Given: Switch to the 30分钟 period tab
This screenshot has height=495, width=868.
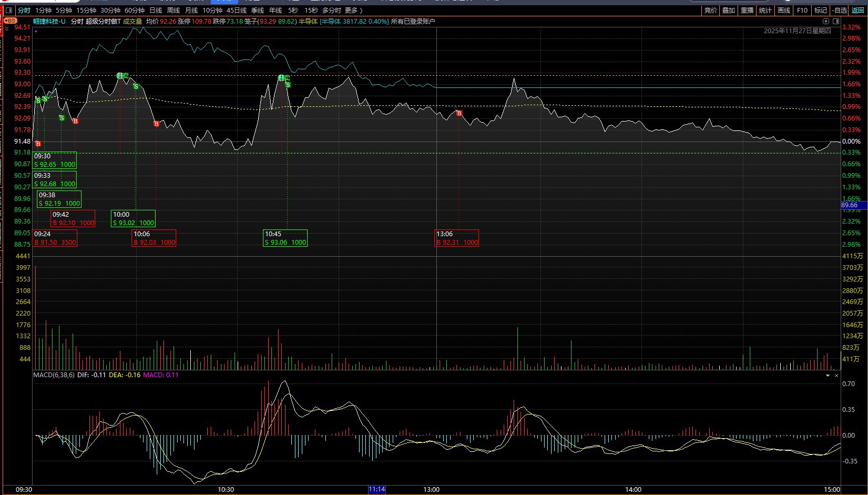Looking at the screenshot, I should coord(110,11).
